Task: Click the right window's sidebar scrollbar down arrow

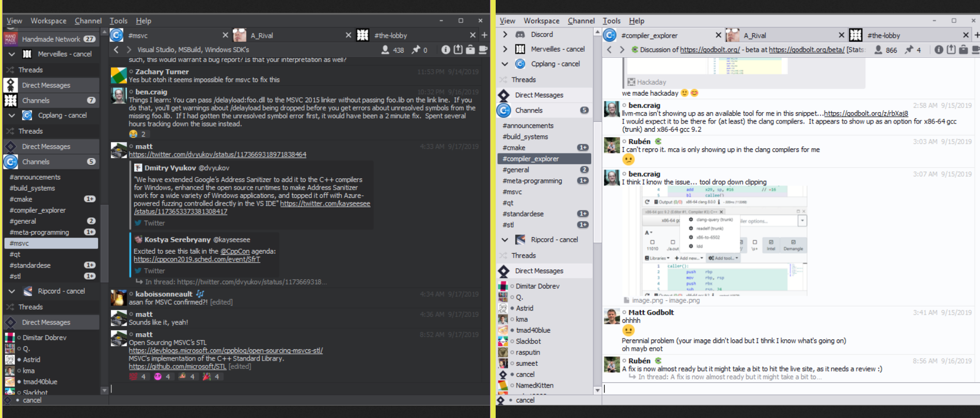Action: tap(597, 390)
